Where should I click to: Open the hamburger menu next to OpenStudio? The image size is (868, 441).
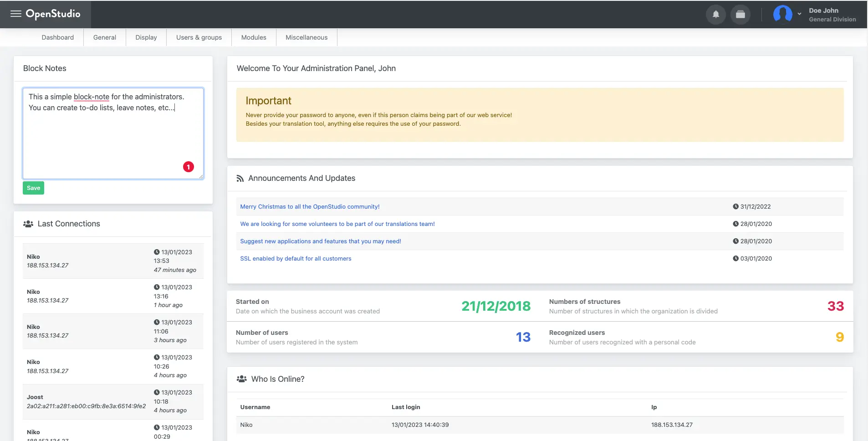(16, 14)
